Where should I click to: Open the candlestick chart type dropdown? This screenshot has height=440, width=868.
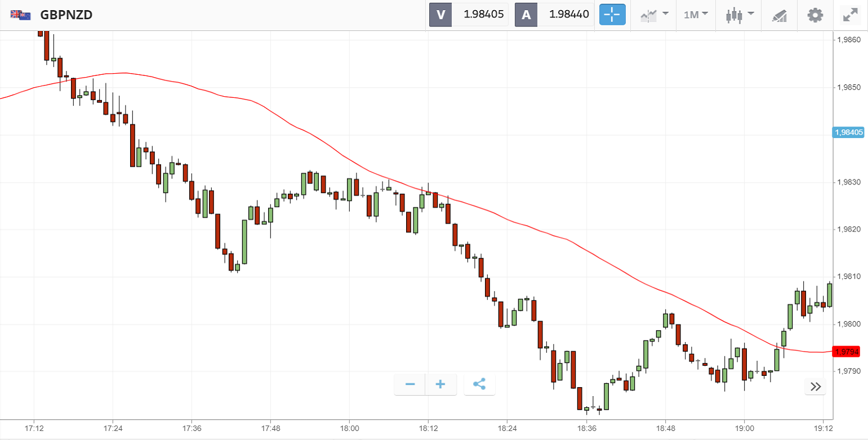740,15
